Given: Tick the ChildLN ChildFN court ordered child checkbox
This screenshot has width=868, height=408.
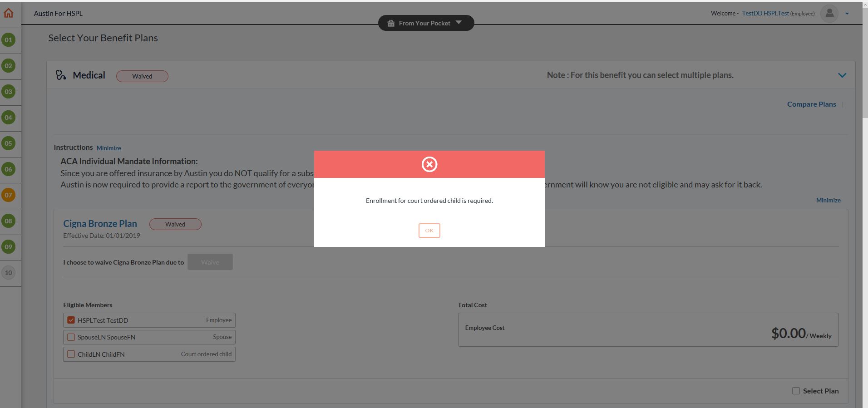Looking at the screenshot, I should tap(71, 354).
